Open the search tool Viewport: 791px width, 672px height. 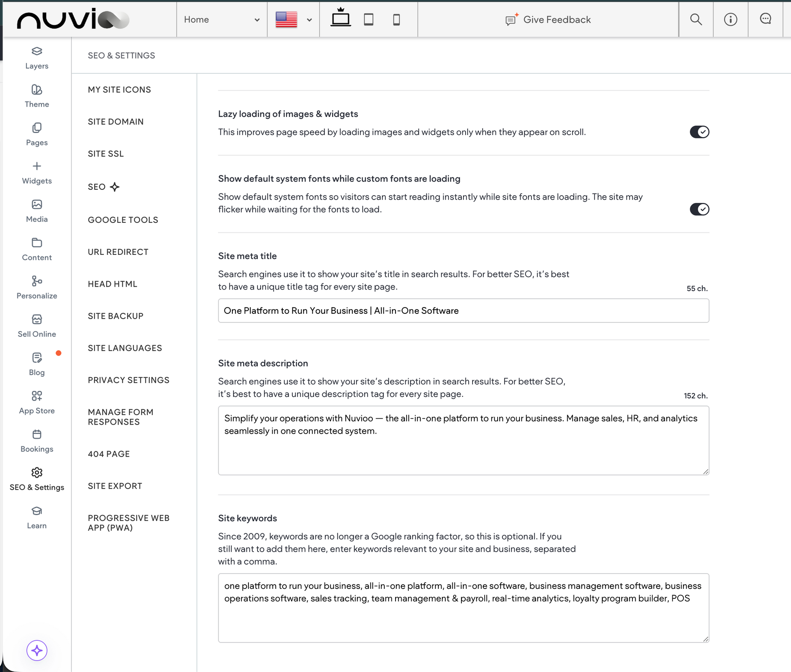696,19
